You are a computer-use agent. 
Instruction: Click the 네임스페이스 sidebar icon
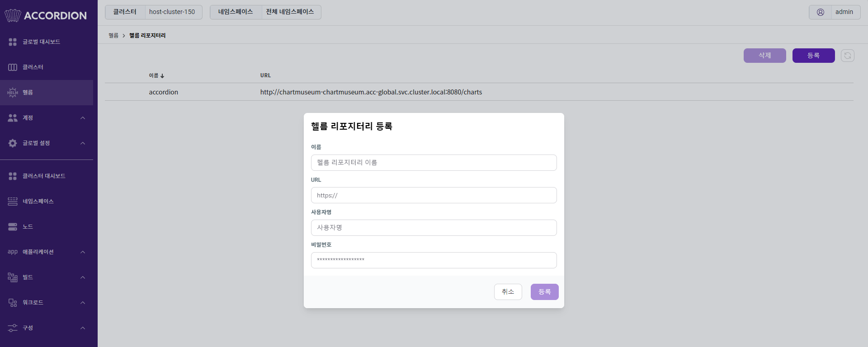[x=13, y=202]
